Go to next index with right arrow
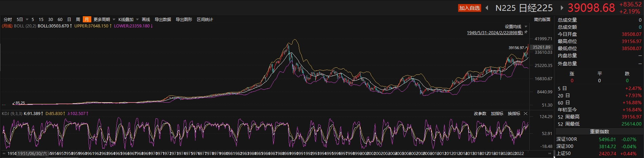 tap(562, 8)
